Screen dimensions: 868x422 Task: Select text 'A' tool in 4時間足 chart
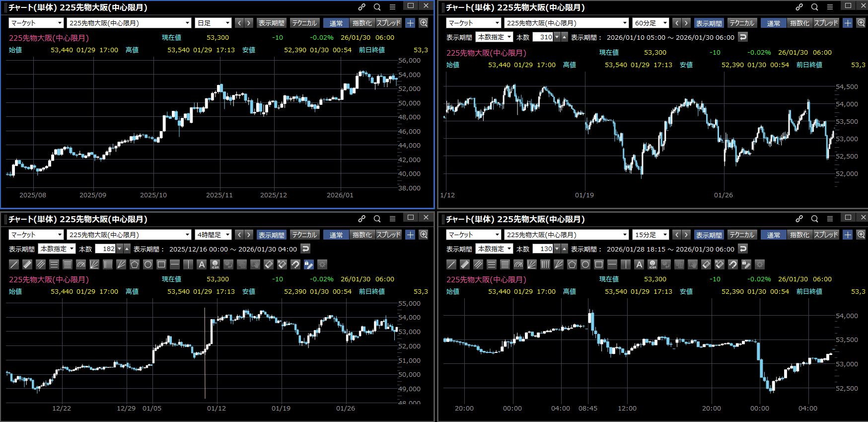pos(202,264)
